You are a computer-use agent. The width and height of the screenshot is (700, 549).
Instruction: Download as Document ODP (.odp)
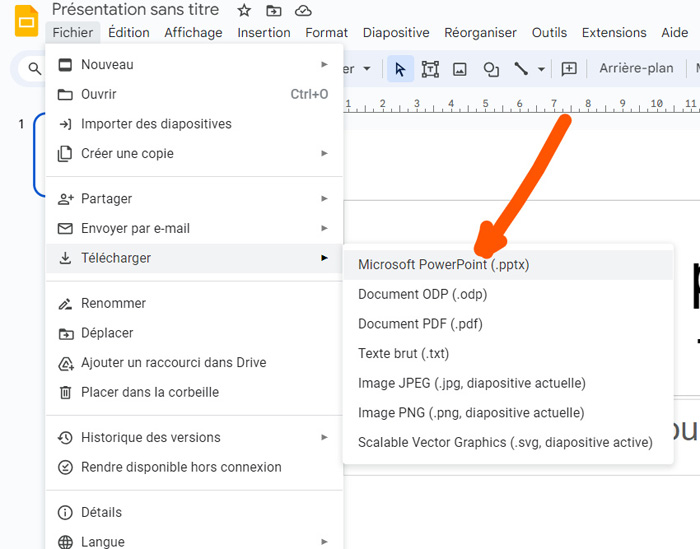tap(508, 295)
